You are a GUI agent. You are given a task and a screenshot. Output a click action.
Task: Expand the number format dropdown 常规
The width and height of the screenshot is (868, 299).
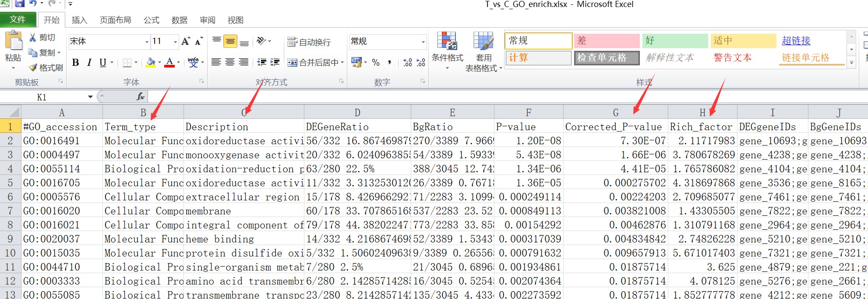(423, 42)
